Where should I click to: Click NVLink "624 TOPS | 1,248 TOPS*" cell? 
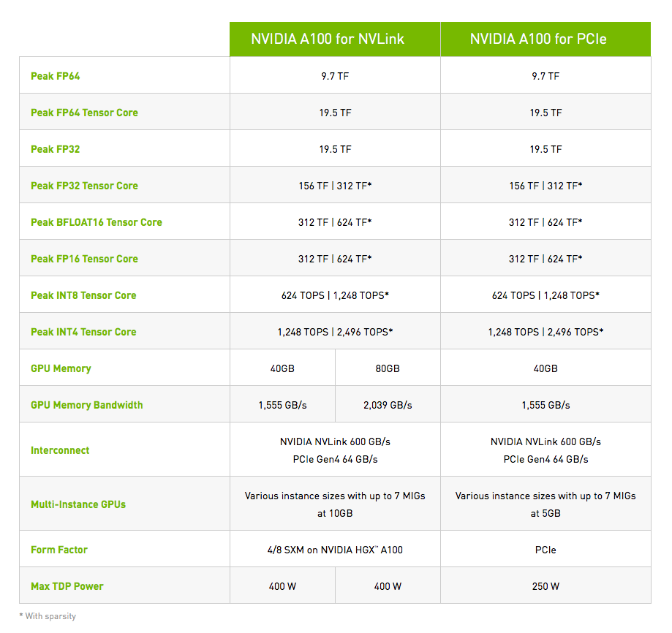(x=335, y=295)
